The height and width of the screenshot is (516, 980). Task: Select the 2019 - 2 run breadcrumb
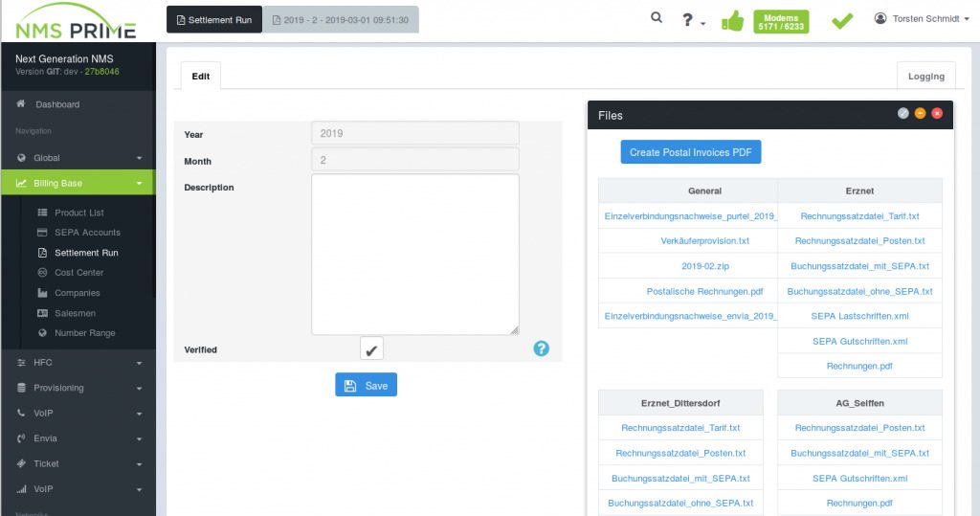point(341,20)
